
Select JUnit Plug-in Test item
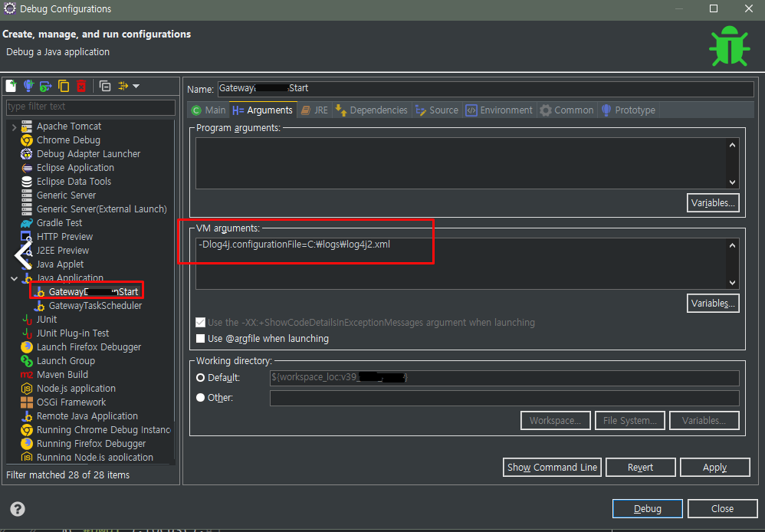pyautogui.click(x=73, y=333)
